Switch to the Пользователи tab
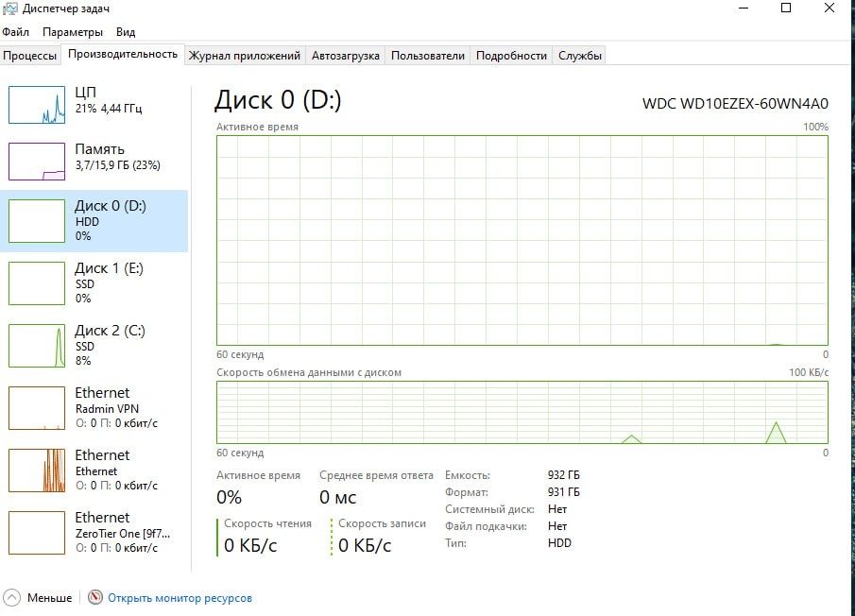This screenshot has height=616, width=855. coord(428,56)
